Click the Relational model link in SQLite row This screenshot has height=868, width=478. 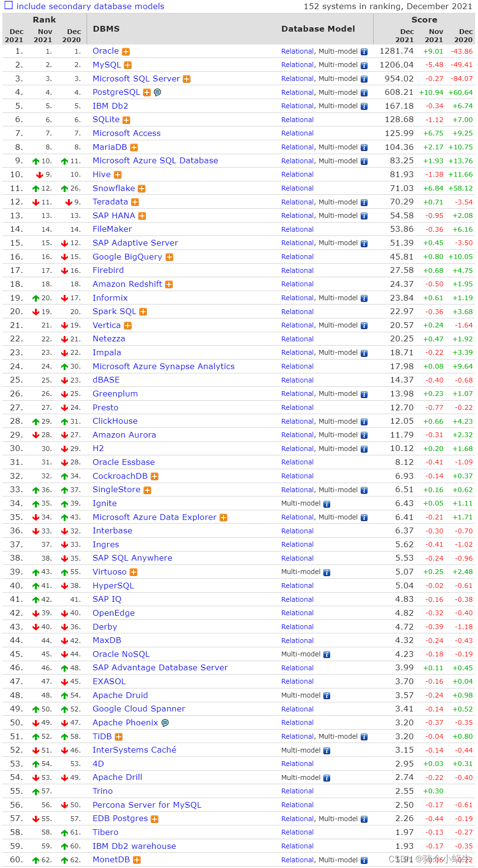click(x=298, y=120)
